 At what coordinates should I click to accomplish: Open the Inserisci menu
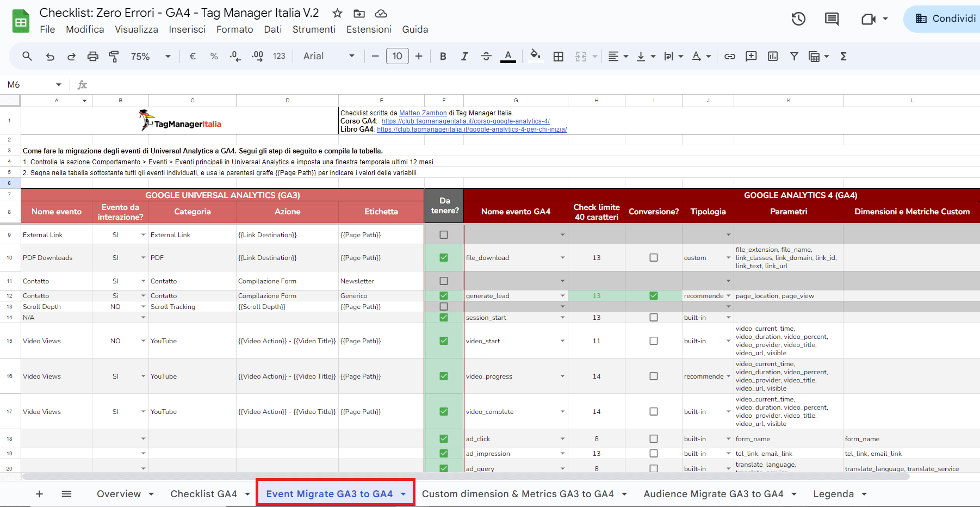point(187,29)
